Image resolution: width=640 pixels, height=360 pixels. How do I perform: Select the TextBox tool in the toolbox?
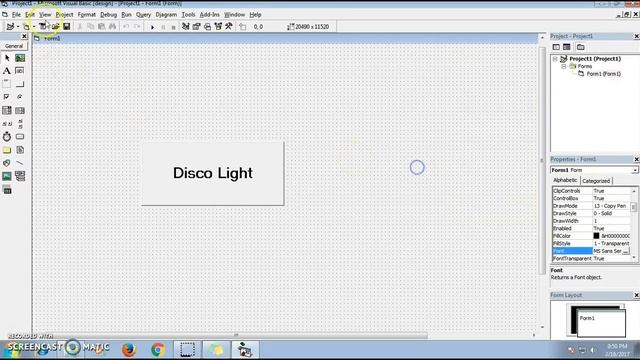click(x=20, y=71)
